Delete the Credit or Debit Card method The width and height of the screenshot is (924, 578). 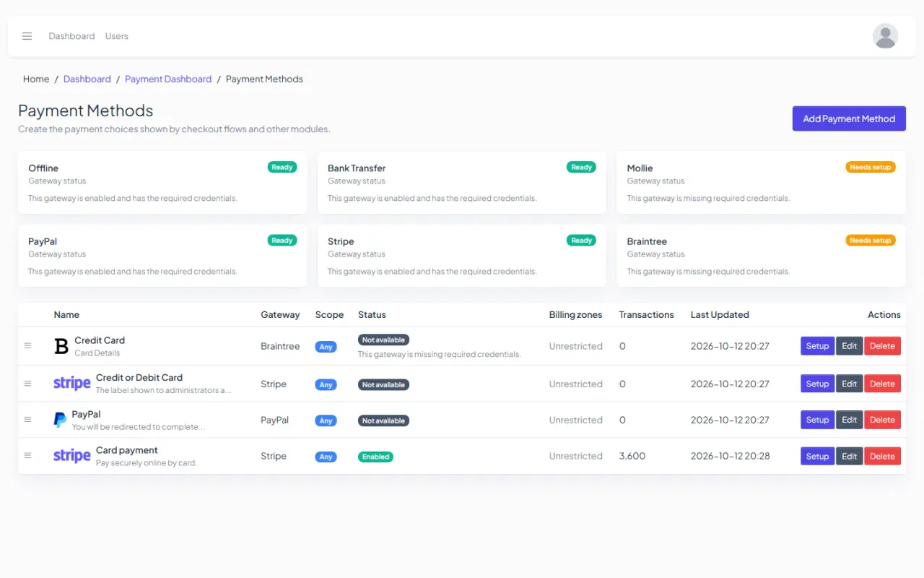[x=882, y=384]
